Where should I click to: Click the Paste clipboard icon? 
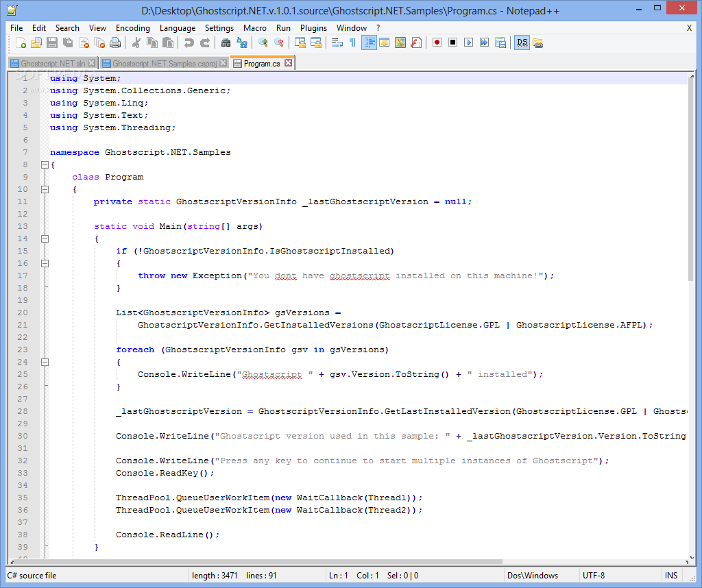168,43
